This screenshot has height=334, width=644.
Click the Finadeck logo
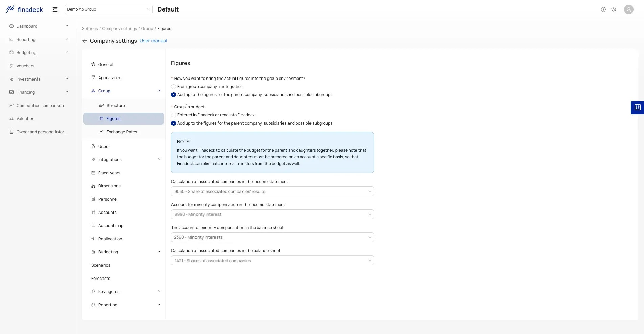24,9
